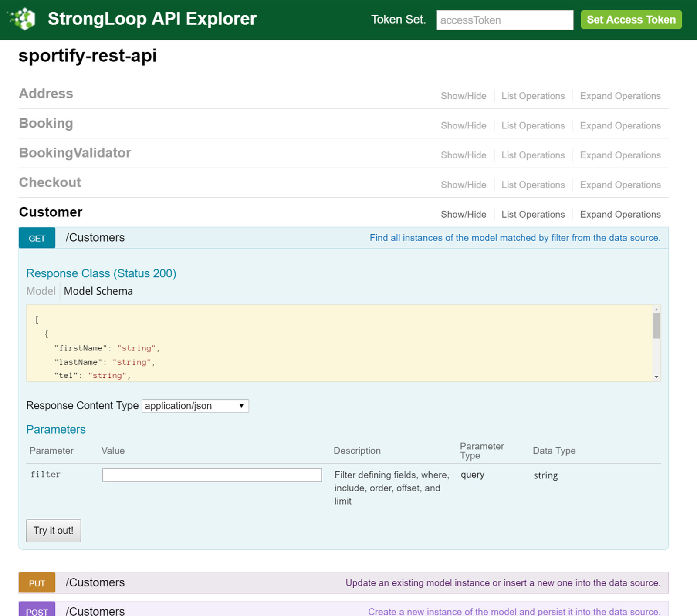Toggle Show/Hide for Checkout
The height and width of the screenshot is (616, 697).
(464, 185)
